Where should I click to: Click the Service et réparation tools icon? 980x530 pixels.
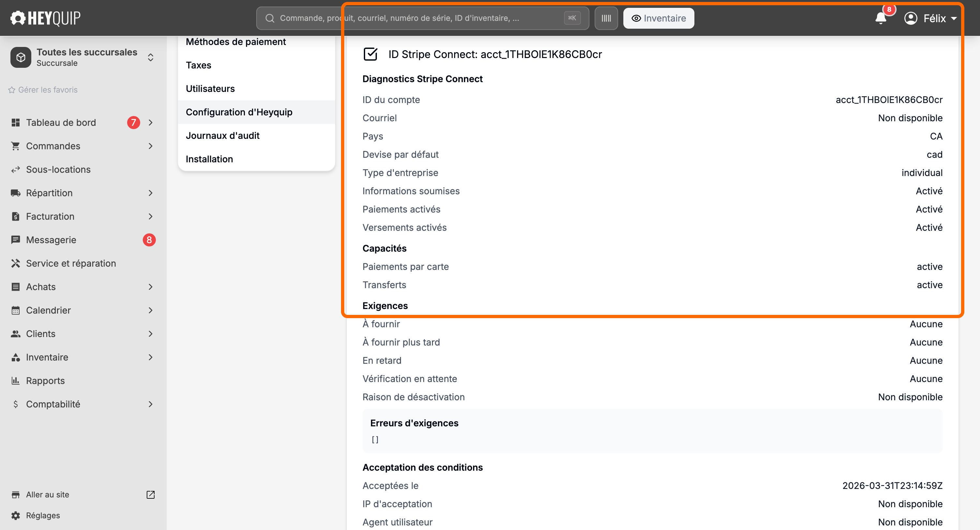pyautogui.click(x=16, y=263)
